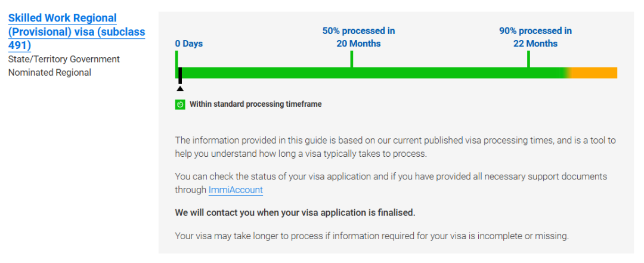The image size is (644, 263).
Task: Open the ImmiAccount link
Action: click(236, 190)
